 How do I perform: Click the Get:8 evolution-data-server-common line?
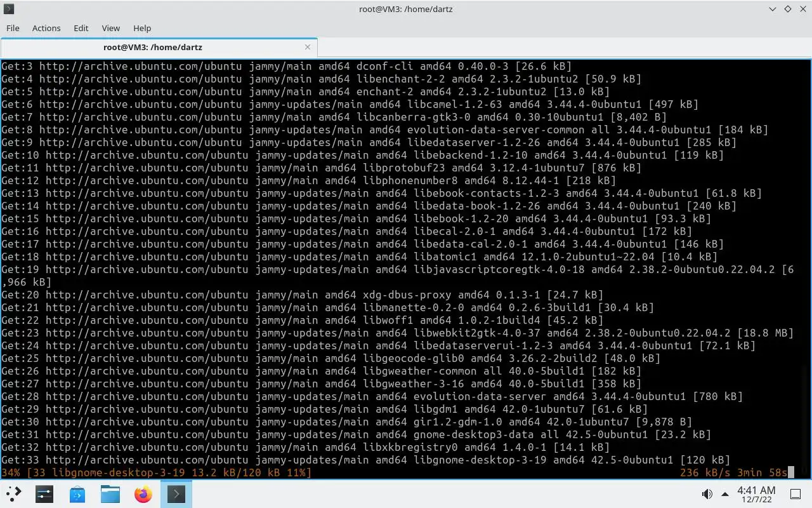384,130
